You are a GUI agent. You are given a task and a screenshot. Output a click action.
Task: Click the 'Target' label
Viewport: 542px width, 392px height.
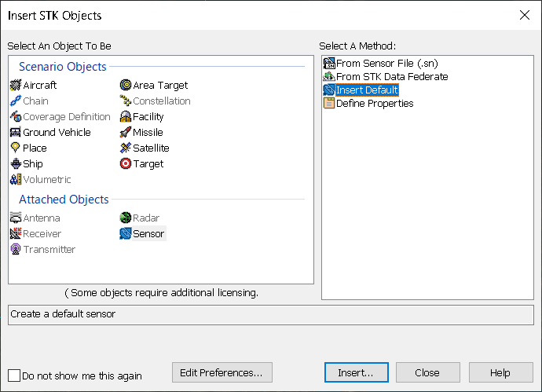pos(148,164)
